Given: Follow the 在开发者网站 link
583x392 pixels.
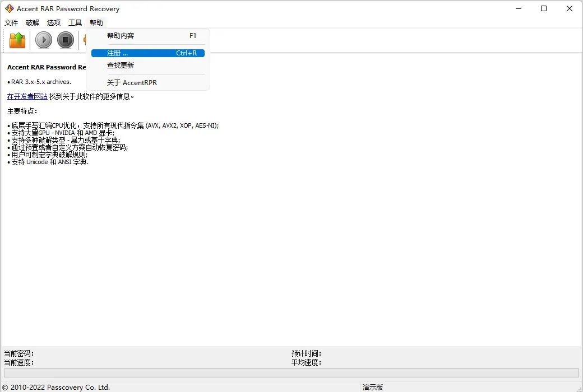Looking at the screenshot, I should (27, 97).
